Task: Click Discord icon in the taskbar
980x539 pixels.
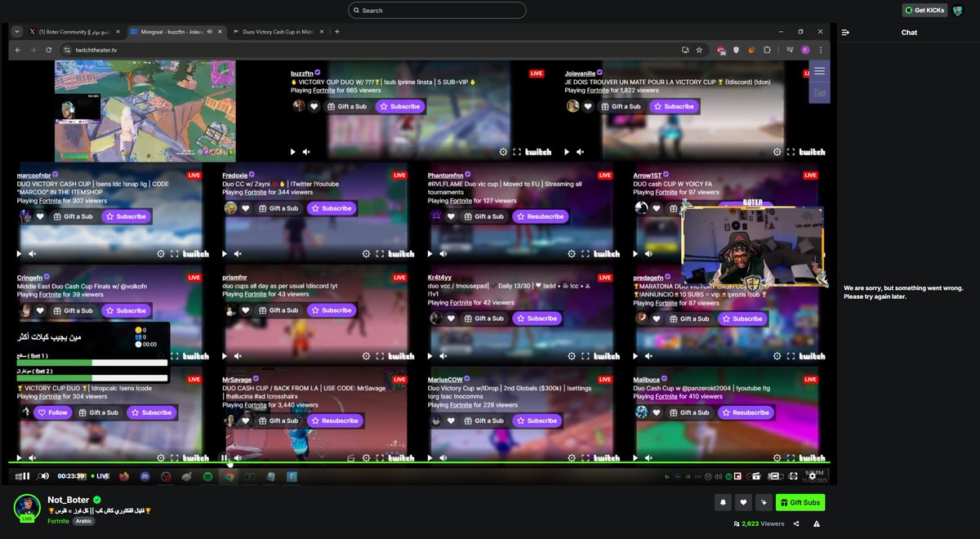Action: tap(145, 476)
